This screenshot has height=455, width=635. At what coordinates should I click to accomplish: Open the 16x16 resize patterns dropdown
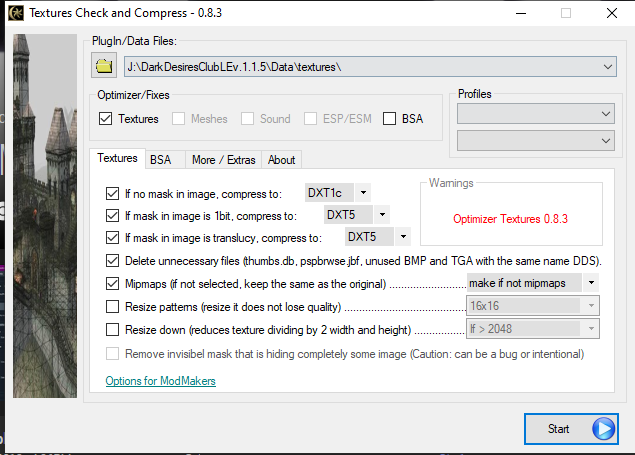(591, 306)
